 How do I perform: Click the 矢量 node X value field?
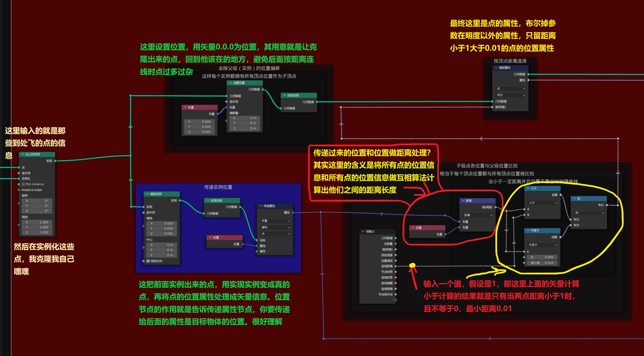point(200,122)
